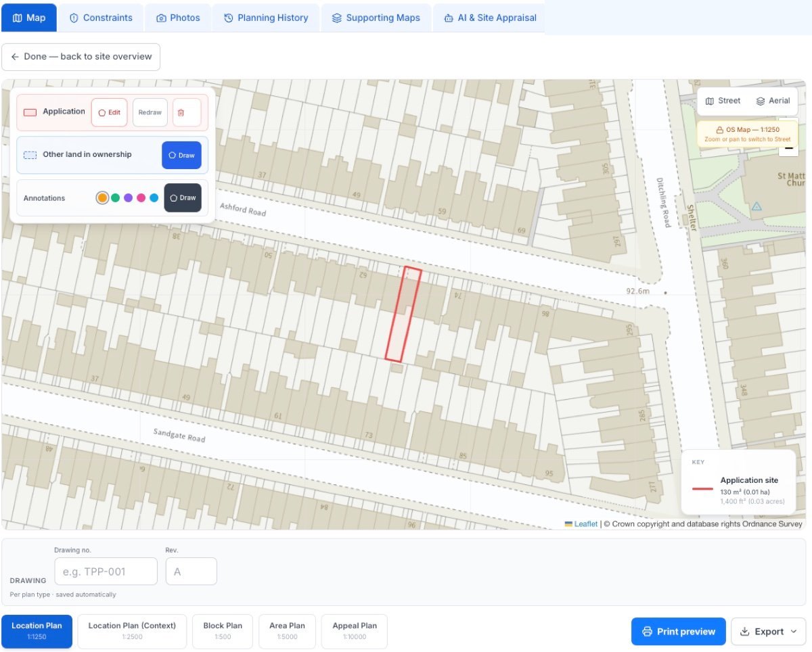
Task: Click the Sandgate Road label on map
Action: tap(179, 435)
